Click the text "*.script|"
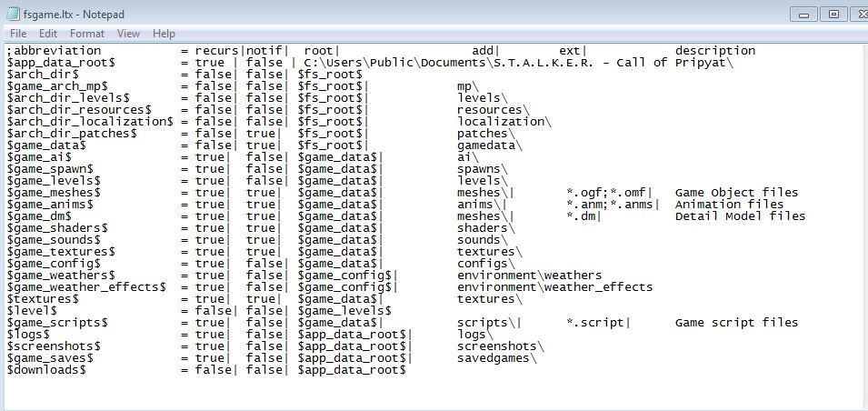The height and width of the screenshot is (411, 868). coord(598,323)
